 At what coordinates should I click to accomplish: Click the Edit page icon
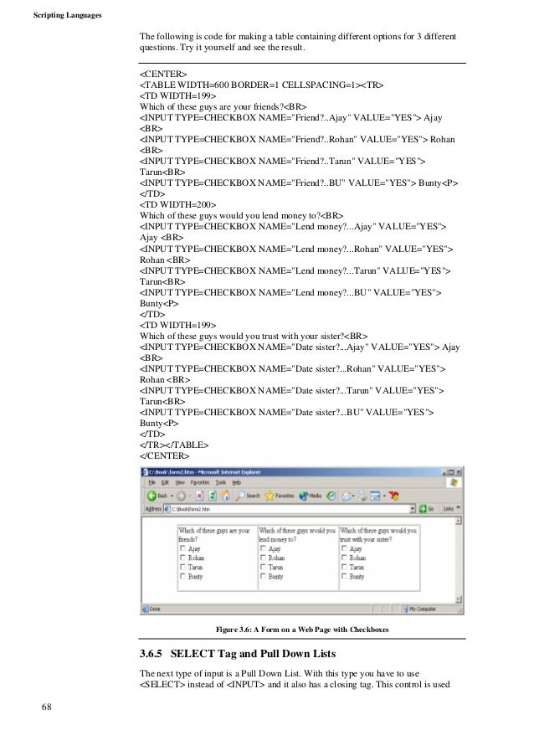click(375, 496)
